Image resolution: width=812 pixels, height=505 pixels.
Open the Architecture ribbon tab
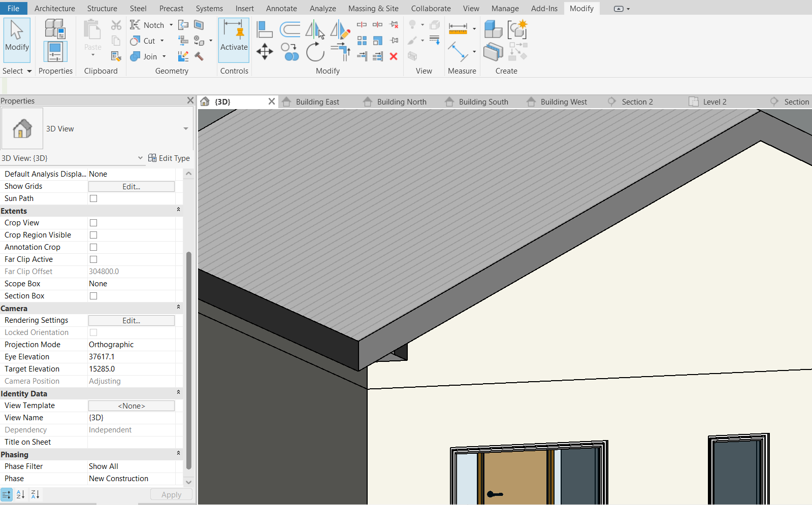(54, 9)
